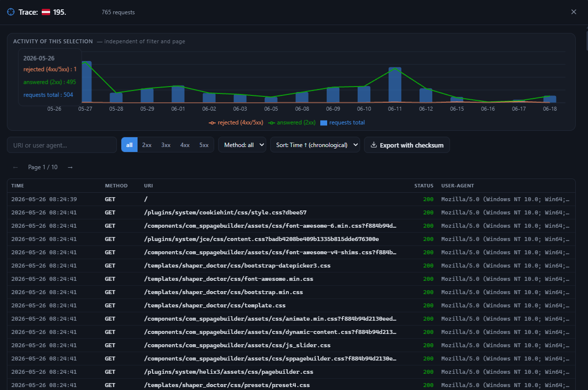Go to previous page arrow
588x390 pixels.
pos(15,167)
